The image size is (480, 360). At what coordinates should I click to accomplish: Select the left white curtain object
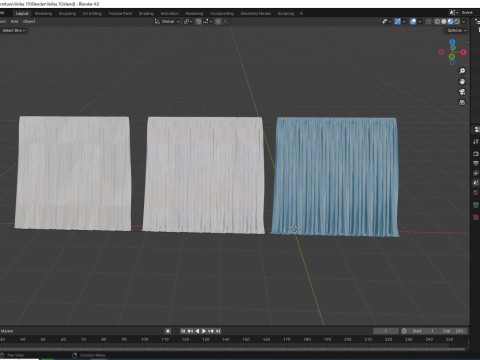pos(73,173)
